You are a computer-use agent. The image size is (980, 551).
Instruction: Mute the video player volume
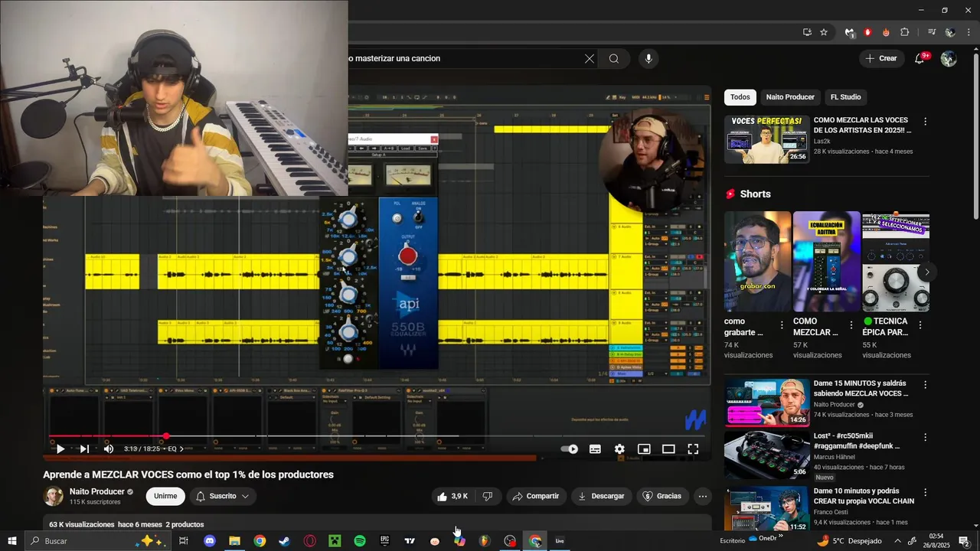pos(109,449)
